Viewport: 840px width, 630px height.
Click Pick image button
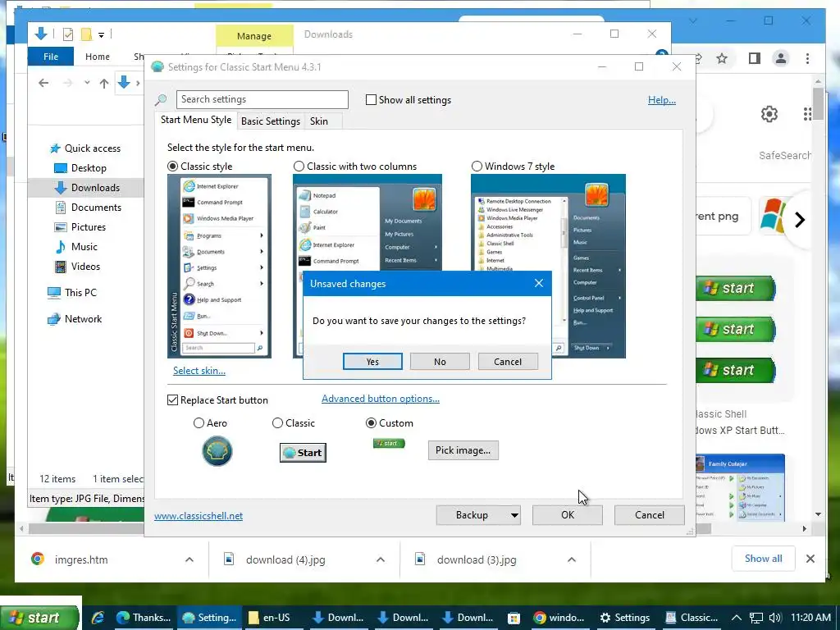click(463, 450)
